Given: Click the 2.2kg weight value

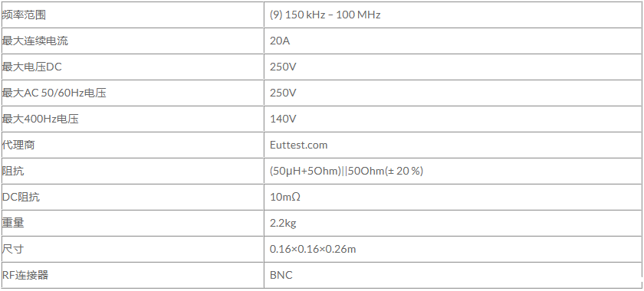Looking at the screenshot, I should 283,224.
